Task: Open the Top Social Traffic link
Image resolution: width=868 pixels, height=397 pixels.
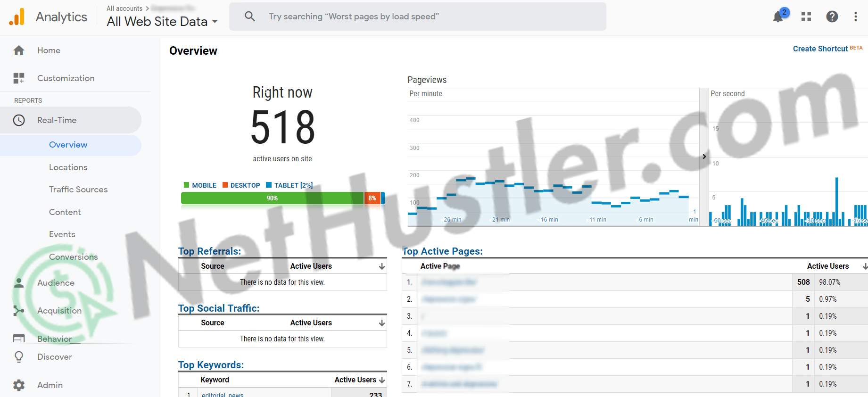Action: pyautogui.click(x=219, y=308)
